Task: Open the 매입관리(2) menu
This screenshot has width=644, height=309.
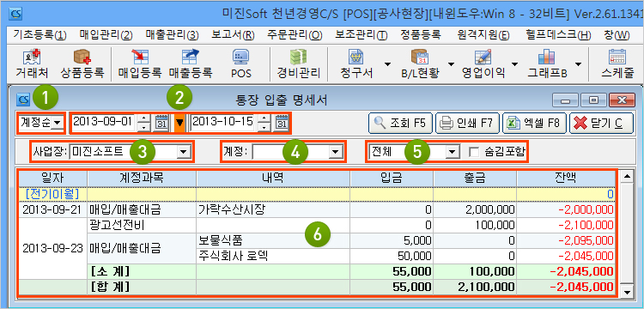Action: point(106,34)
